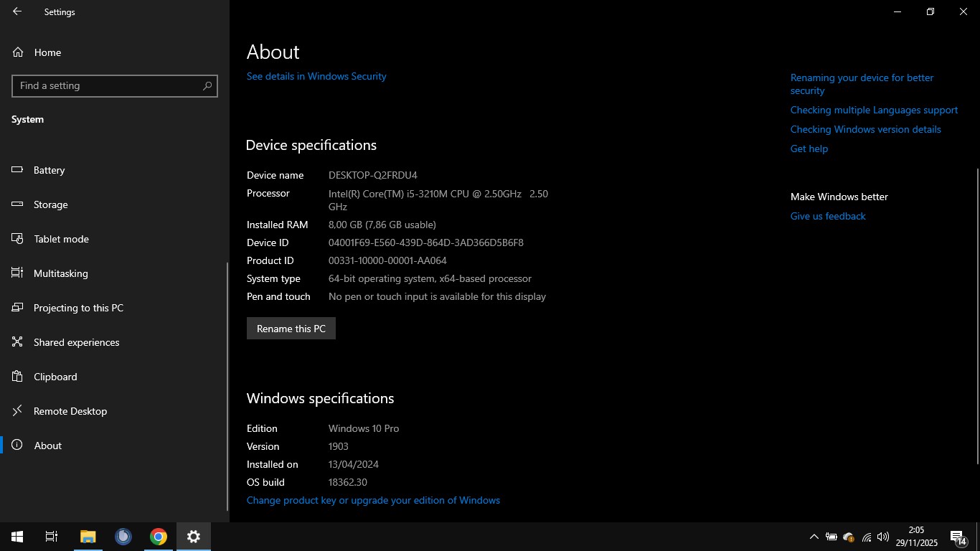Screen dimensions: 980x551
Task: Click the cloud icon in system tray
Action: 849,537
